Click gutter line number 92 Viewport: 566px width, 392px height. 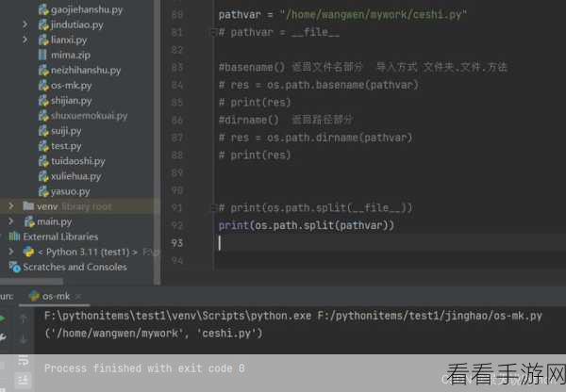[x=177, y=226]
